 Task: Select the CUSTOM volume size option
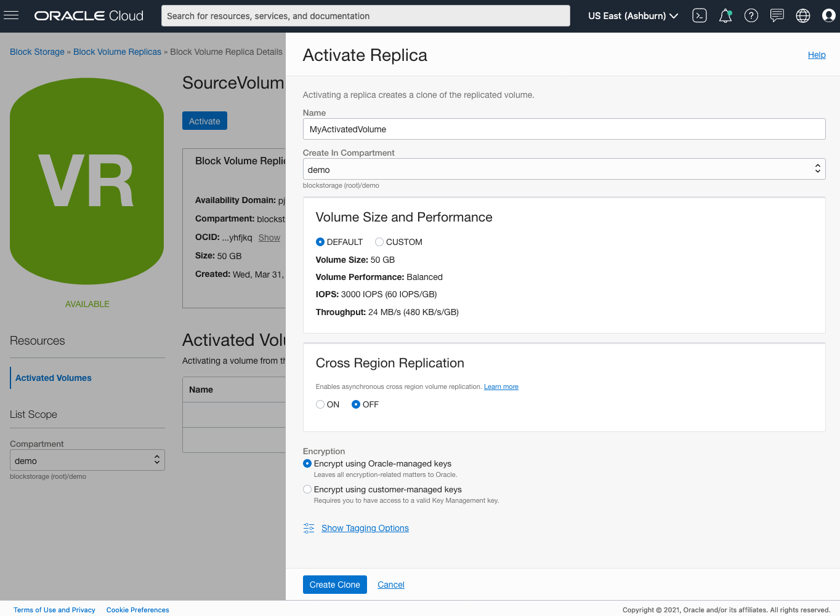379,242
